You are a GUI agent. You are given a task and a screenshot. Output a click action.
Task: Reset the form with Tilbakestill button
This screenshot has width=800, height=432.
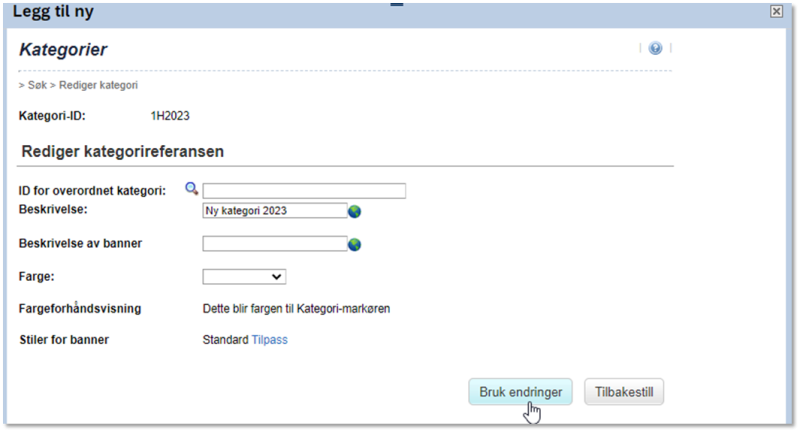pos(624,392)
